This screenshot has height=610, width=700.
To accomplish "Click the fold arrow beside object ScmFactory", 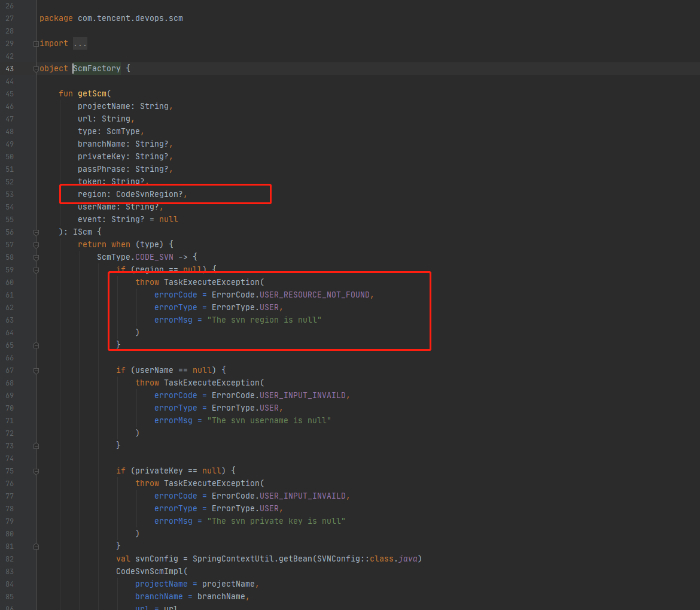I will click(x=36, y=68).
